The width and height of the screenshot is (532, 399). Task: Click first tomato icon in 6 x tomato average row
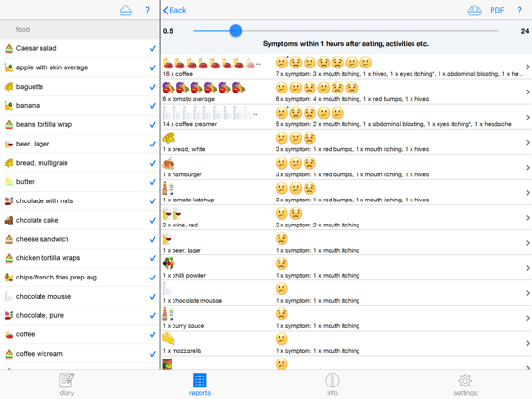(x=169, y=88)
